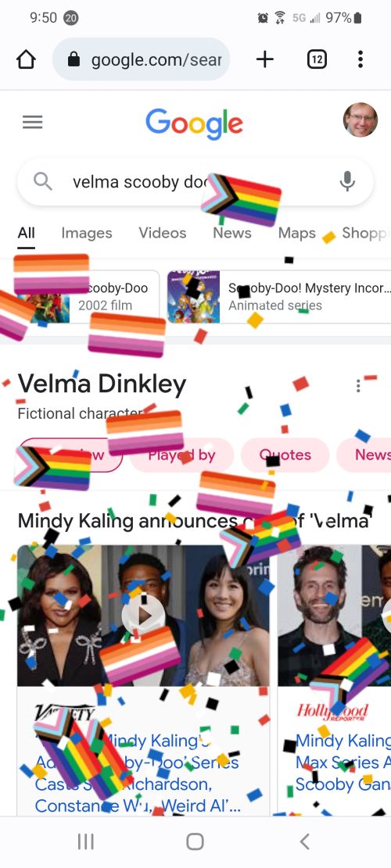
Task: Switch to the Videos tab
Action: click(163, 233)
